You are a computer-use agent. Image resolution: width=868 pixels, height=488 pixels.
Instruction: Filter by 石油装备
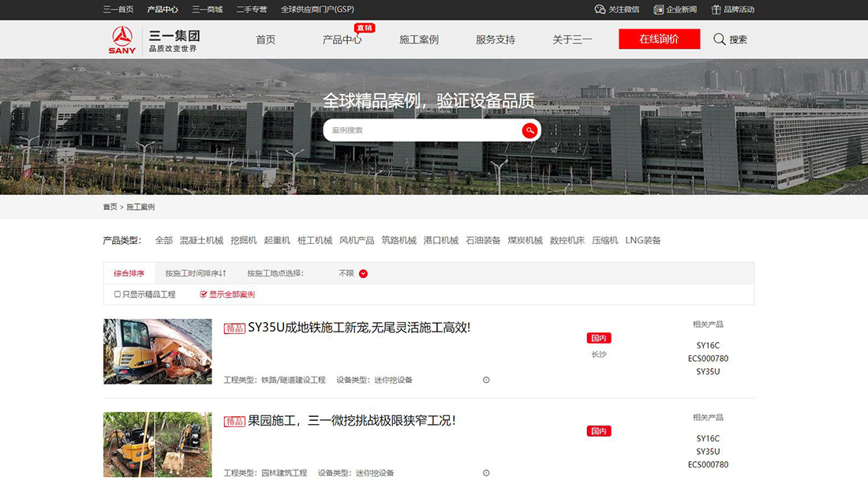click(483, 240)
